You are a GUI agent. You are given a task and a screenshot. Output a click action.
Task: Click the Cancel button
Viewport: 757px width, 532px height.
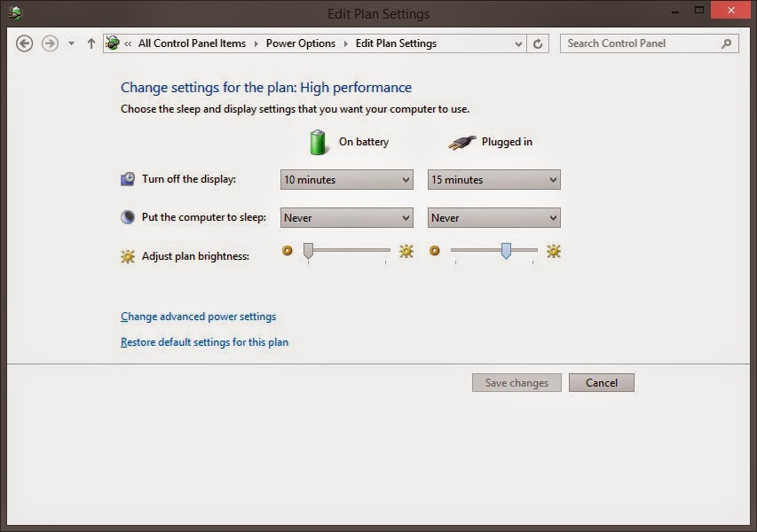coord(601,383)
